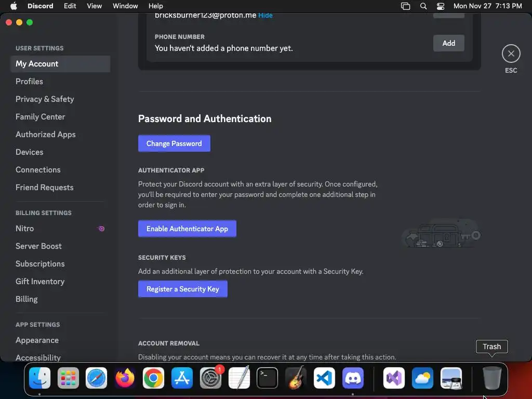This screenshot has height=399, width=532.
Task: Add a phone number with Add button
Action: pyautogui.click(x=448, y=43)
